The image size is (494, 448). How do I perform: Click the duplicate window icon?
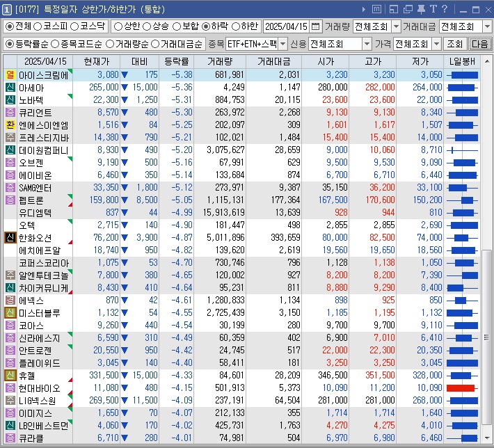408,10
